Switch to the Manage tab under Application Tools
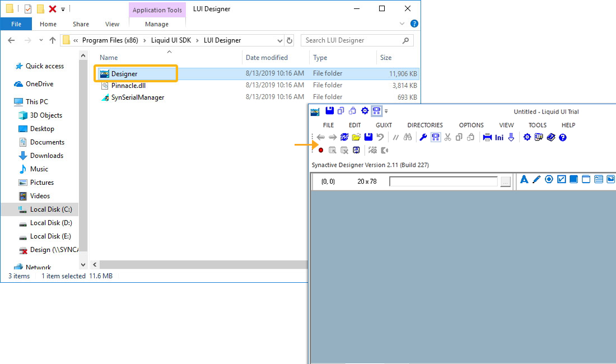This screenshot has width=616, height=364. pyautogui.click(x=157, y=24)
